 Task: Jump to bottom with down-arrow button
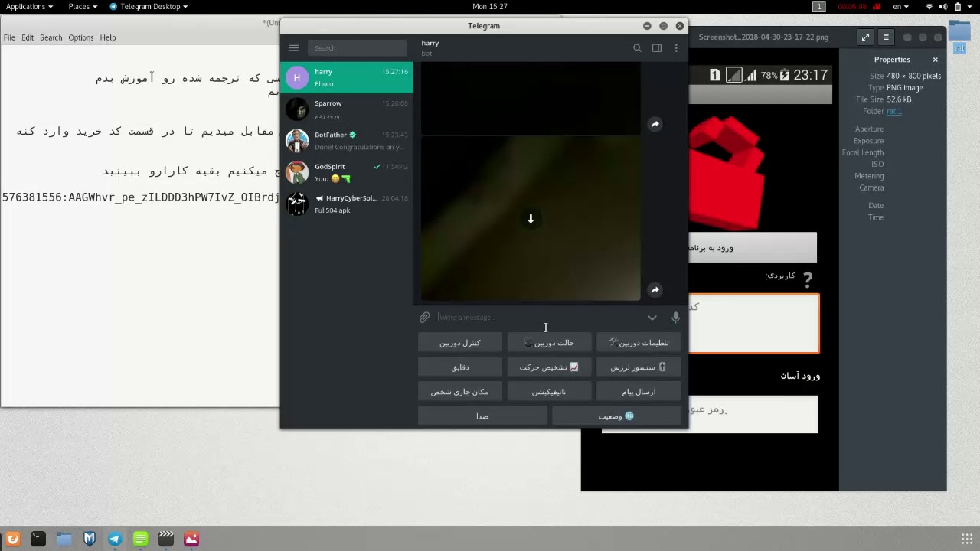531,219
